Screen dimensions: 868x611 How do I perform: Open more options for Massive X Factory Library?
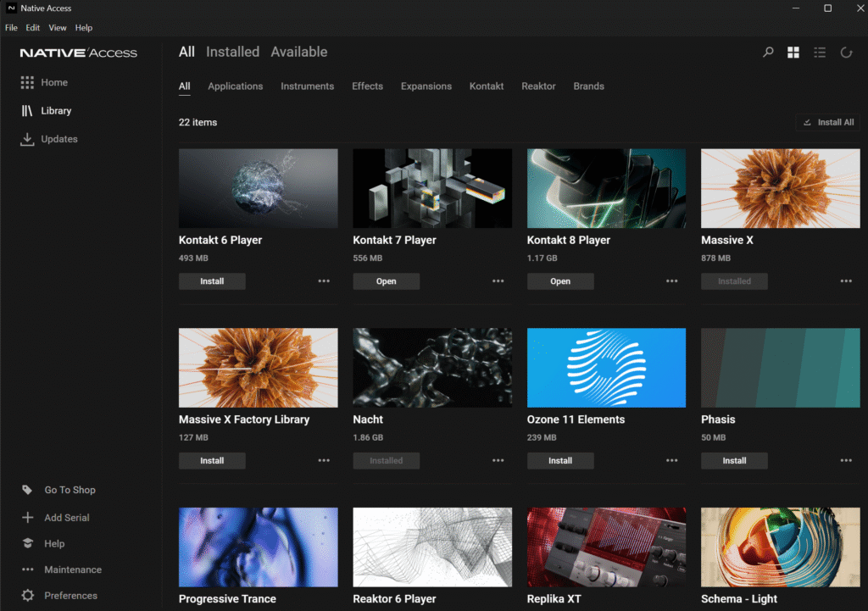tap(324, 460)
